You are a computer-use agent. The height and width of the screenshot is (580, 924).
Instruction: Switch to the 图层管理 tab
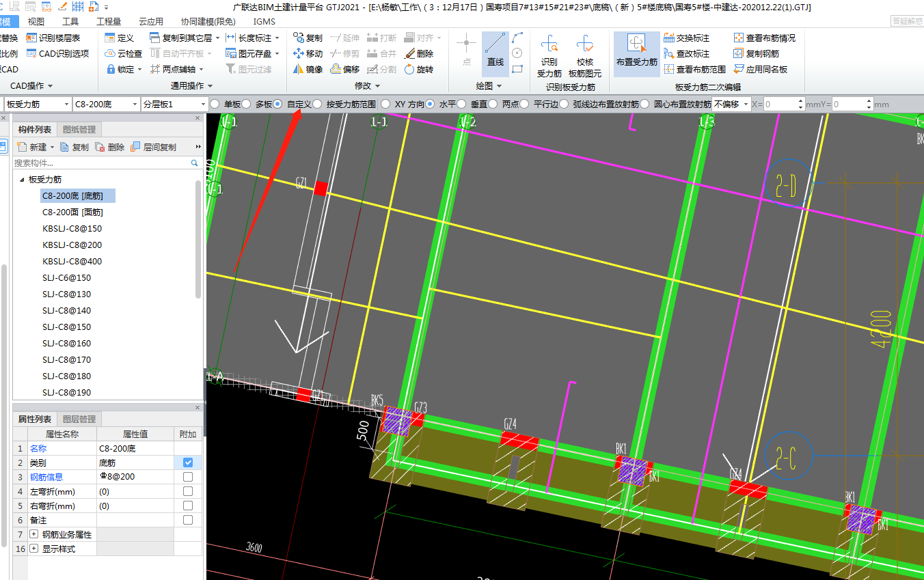tap(79, 419)
